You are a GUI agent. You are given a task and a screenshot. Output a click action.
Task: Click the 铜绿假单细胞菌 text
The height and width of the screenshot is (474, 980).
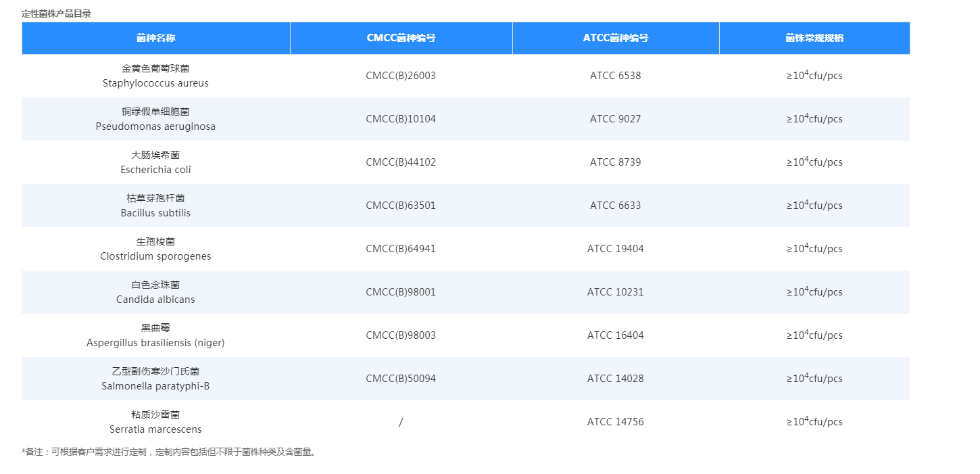155,112
